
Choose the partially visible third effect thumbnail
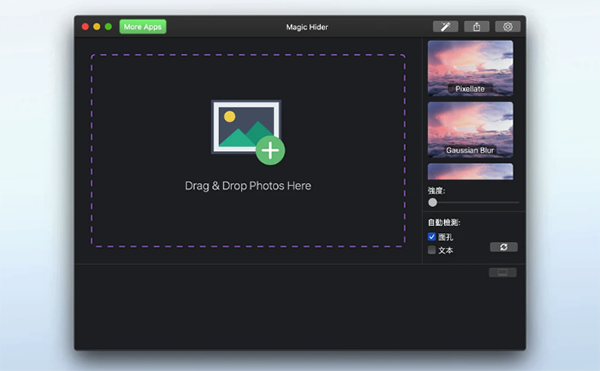click(470, 171)
